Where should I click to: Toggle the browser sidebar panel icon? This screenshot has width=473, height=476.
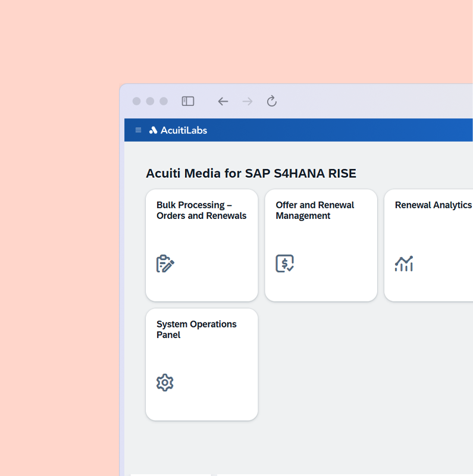[188, 101]
